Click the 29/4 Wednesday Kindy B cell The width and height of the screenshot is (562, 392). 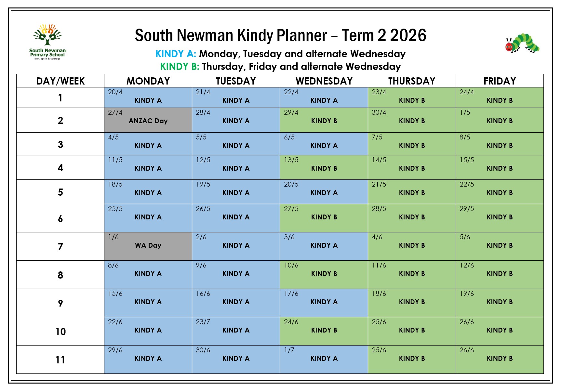324,120
